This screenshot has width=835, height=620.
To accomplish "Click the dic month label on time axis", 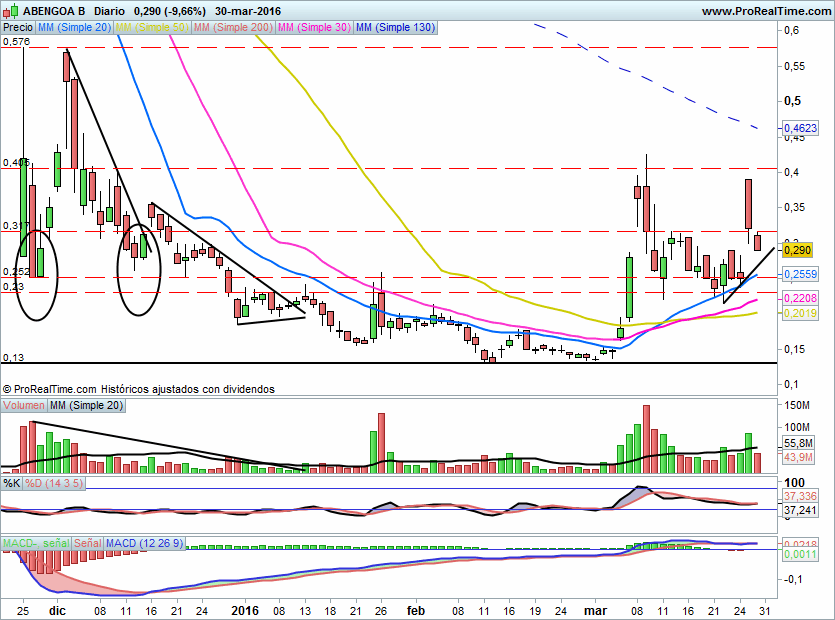I will 57,610.
